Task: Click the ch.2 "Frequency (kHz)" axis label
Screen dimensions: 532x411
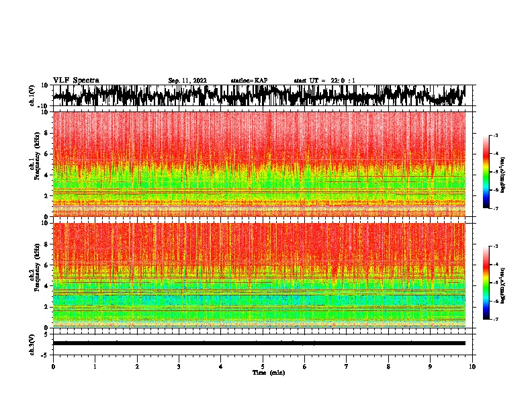Action: click(x=37, y=267)
